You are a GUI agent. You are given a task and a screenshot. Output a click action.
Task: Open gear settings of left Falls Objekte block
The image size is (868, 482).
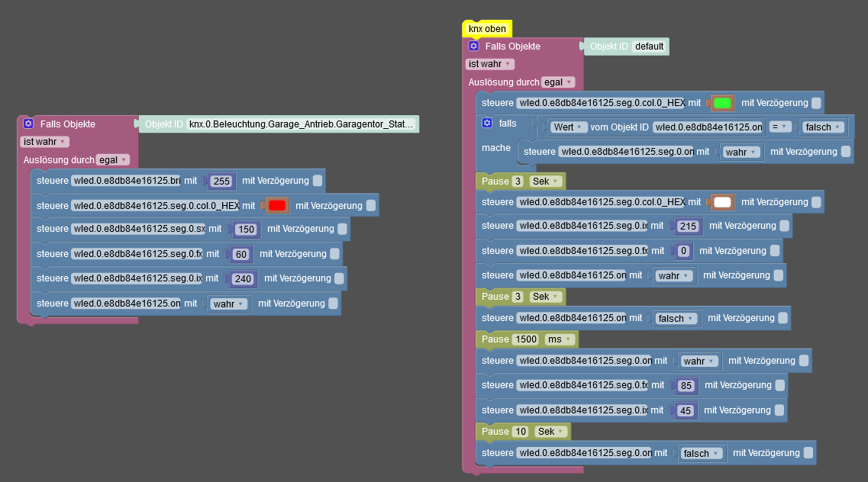click(x=29, y=124)
